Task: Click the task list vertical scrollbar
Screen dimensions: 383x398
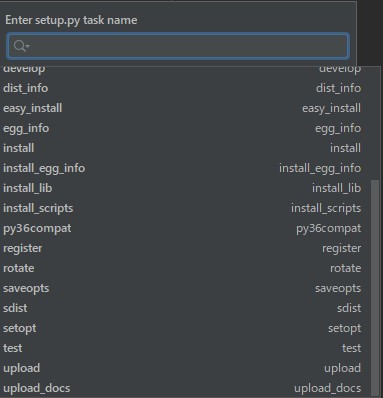Action: (x=375, y=288)
